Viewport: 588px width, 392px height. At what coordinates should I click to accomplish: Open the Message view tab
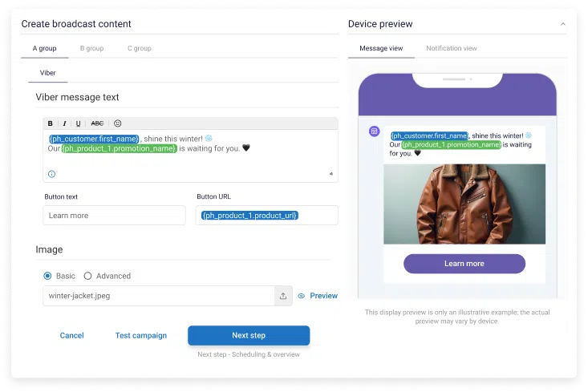[x=381, y=48]
